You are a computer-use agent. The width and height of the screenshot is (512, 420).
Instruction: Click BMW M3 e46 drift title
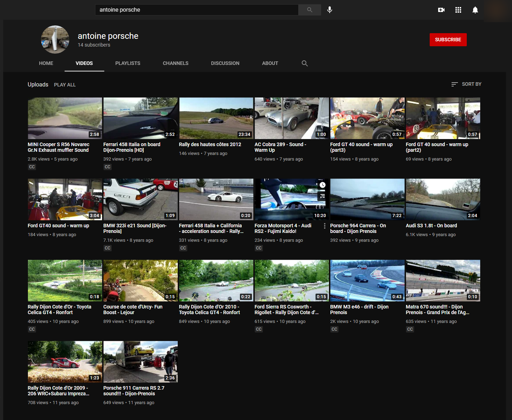click(359, 310)
